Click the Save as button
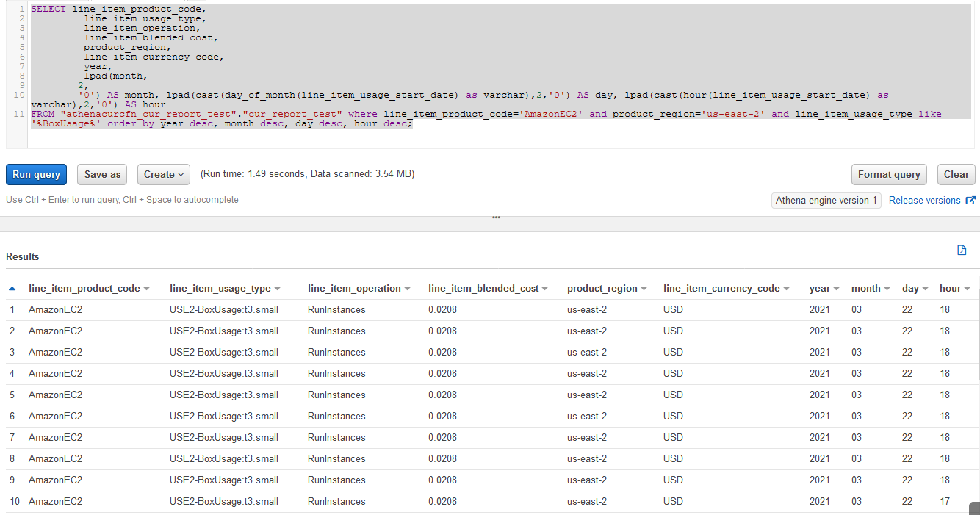This screenshot has width=980, height=515. click(x=101, y=174)
